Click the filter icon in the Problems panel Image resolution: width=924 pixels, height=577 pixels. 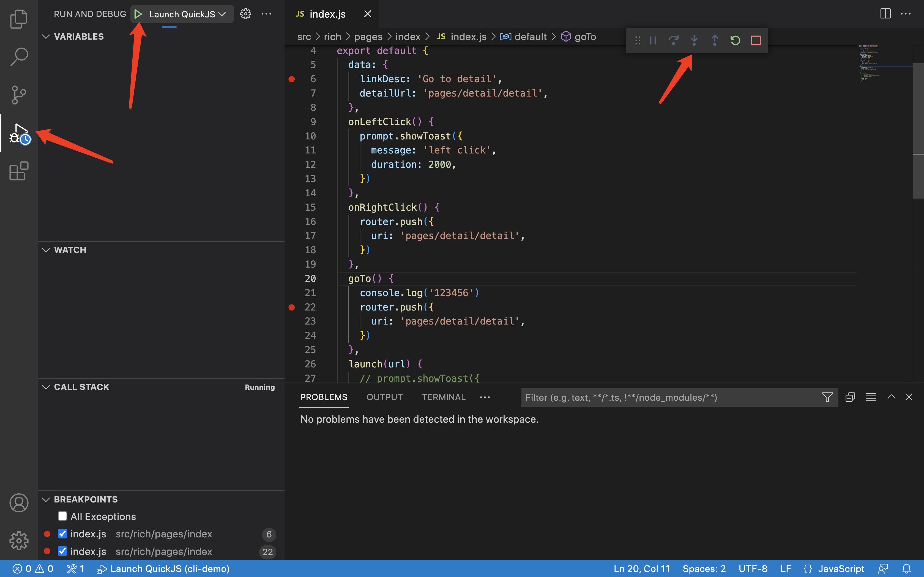827,397
